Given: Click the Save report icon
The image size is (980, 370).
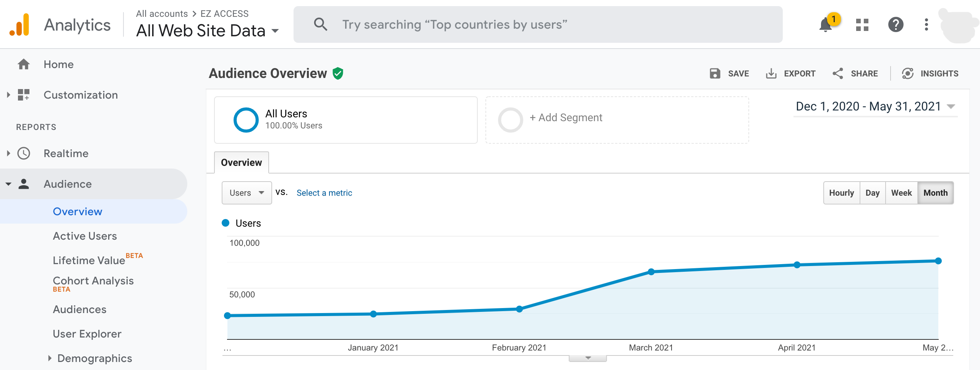Looking at the screenshot, I should point(715,73).
